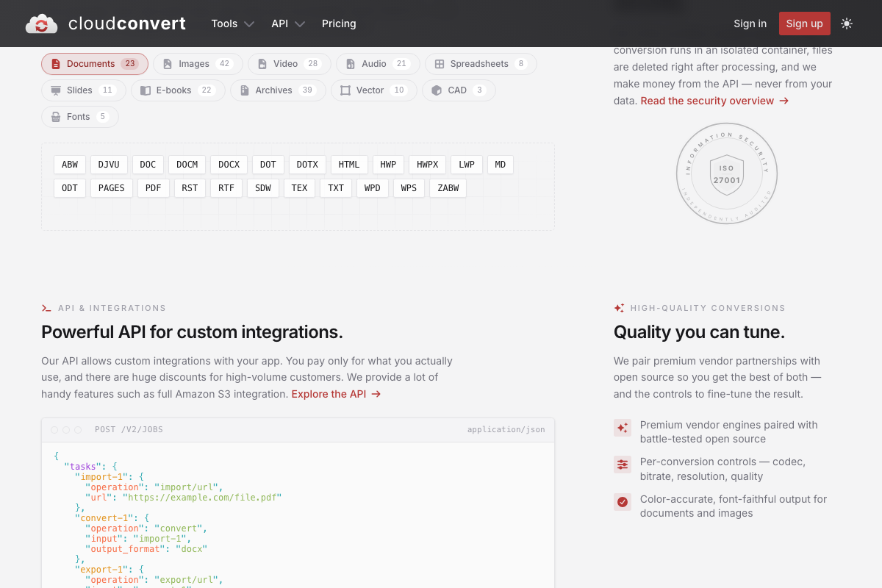Click the "Powerful API for custom integrations." heading
This screenshot has height=588, width=882.
click(x=192, y=332)
